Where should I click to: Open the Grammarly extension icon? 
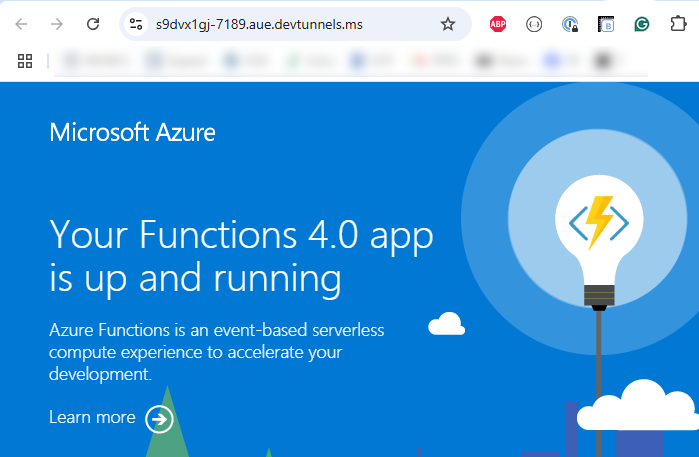pyautogui.click(x=642, y=24)
